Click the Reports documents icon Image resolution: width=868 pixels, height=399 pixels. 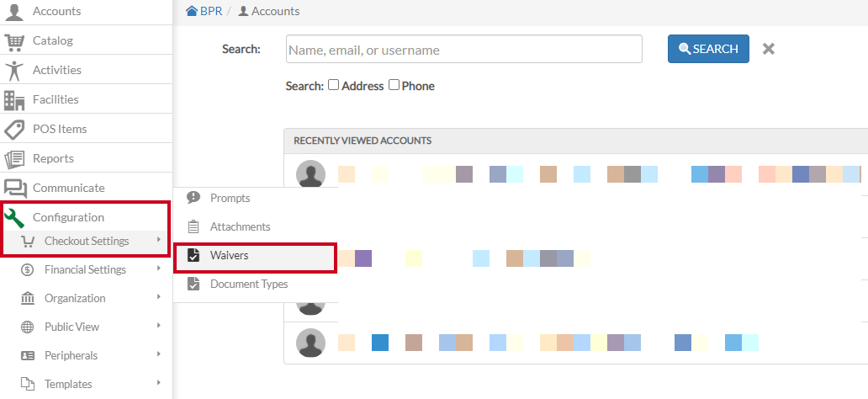[x=14, y=158]
